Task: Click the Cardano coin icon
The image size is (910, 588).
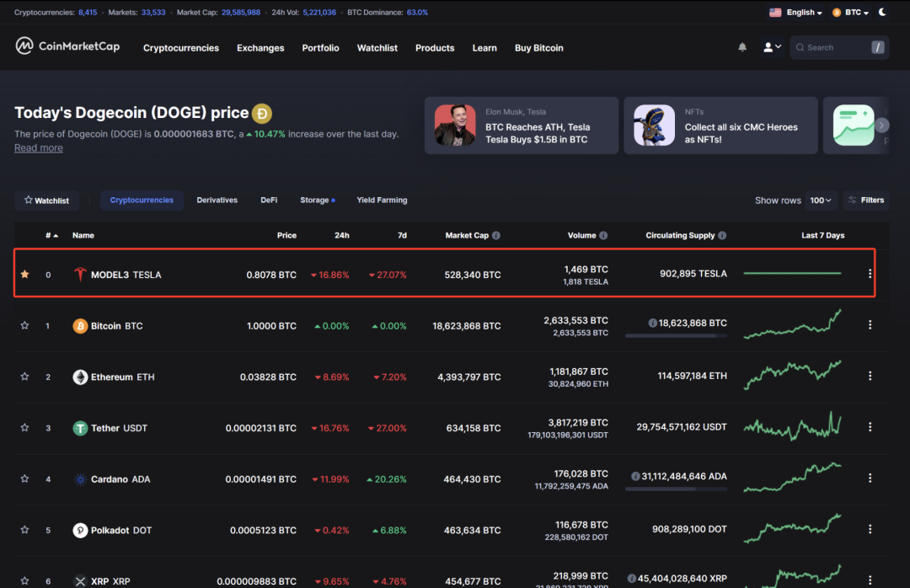Action: tap(80, 478)
